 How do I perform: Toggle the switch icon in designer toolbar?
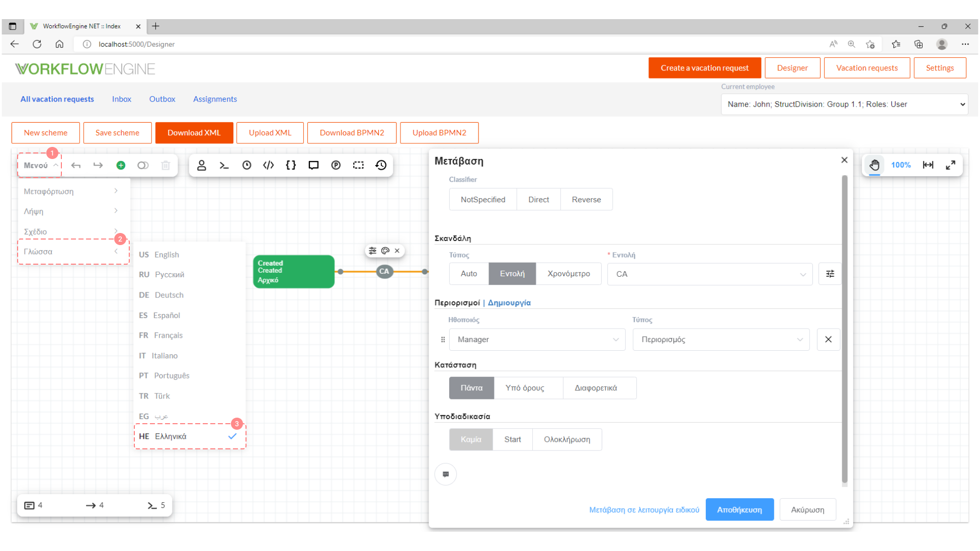(143, 165)
